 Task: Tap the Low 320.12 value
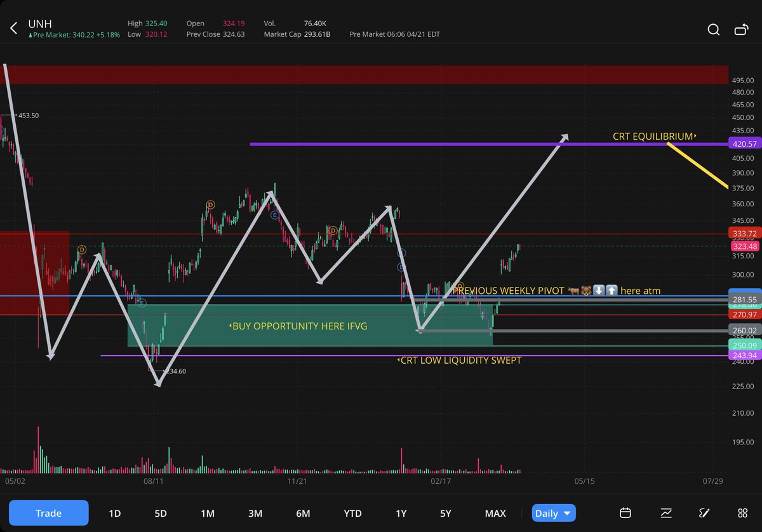coord(156,34)
